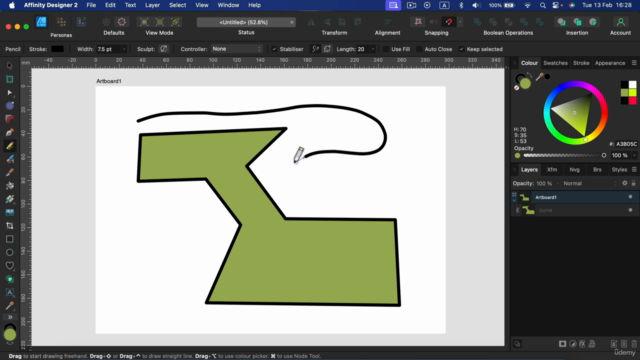Toggle visibility of Artboard1 layer
The width and height of the screenshot is (640, 360).
tap(630, 197)
